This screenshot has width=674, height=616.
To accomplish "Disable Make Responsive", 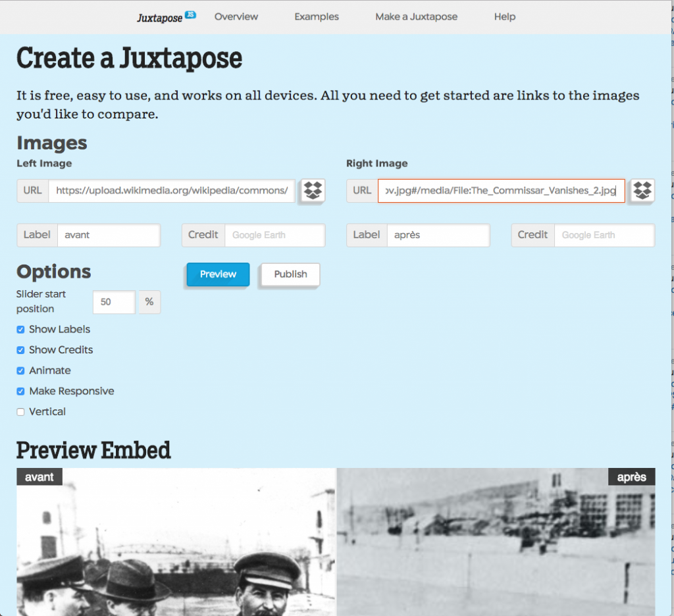I will click(20, 391).
